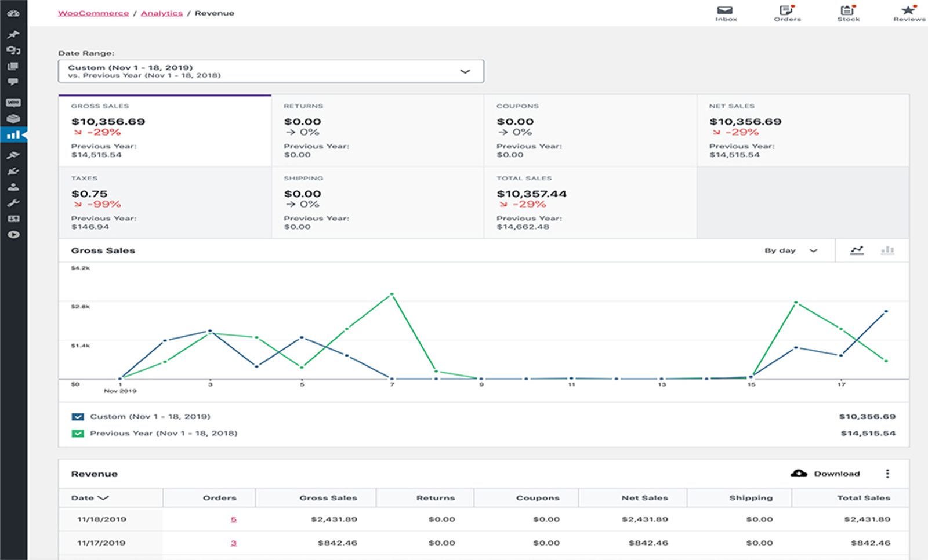Open the Stock activity panel

tap(848, 13)
